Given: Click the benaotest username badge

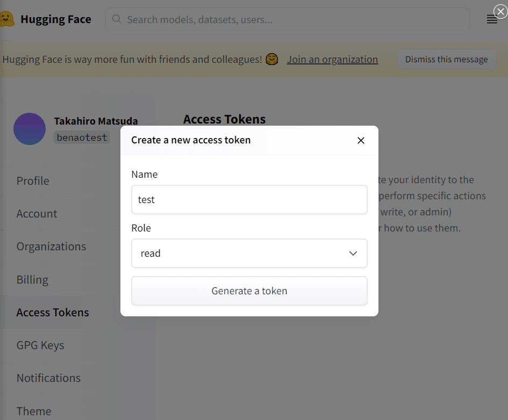Looking at the screenshot, I should [x=82, y=137].
